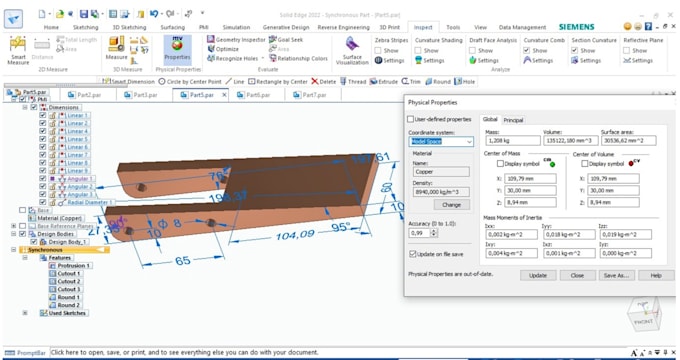Open Reflective Plane Settings
The width and height of the screenshot is (680, 360).
click(x=638, y=60)
